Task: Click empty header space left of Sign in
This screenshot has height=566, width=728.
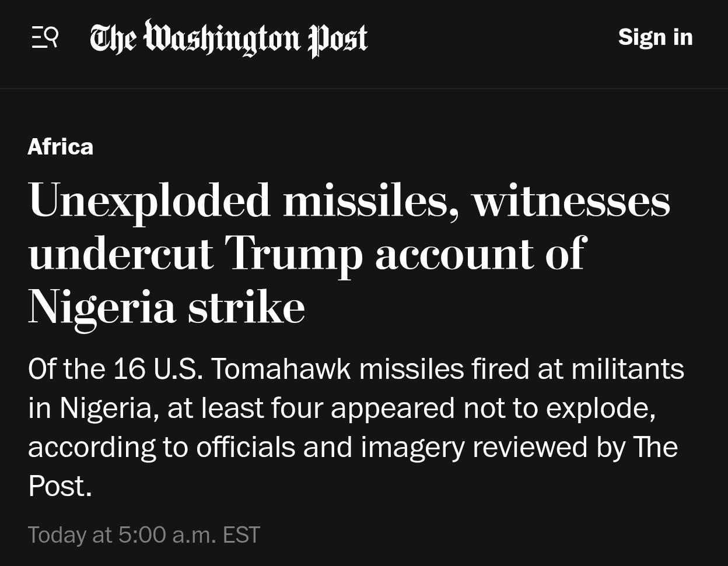Action: (x=496, y=38)
